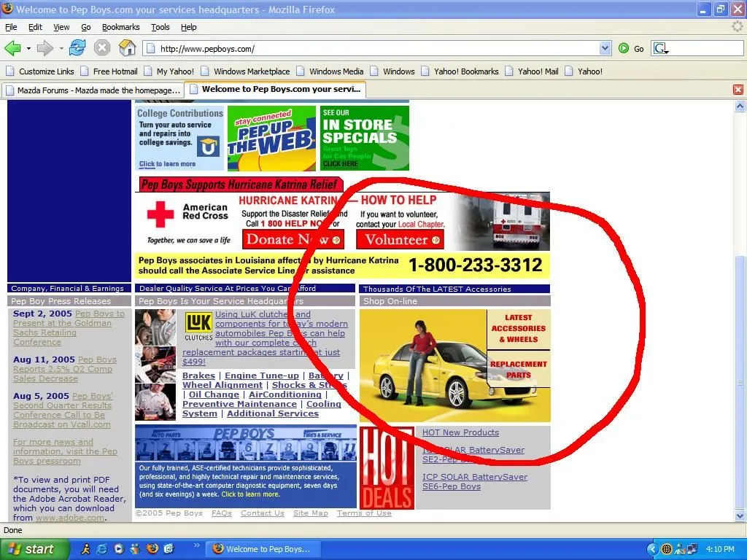Open the Forward button history dropdown arrow
The image size is (747, 560).
(61, 49)
